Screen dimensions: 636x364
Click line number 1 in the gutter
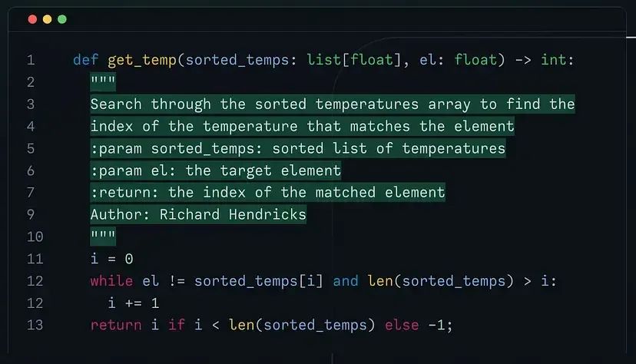point(31,60)
